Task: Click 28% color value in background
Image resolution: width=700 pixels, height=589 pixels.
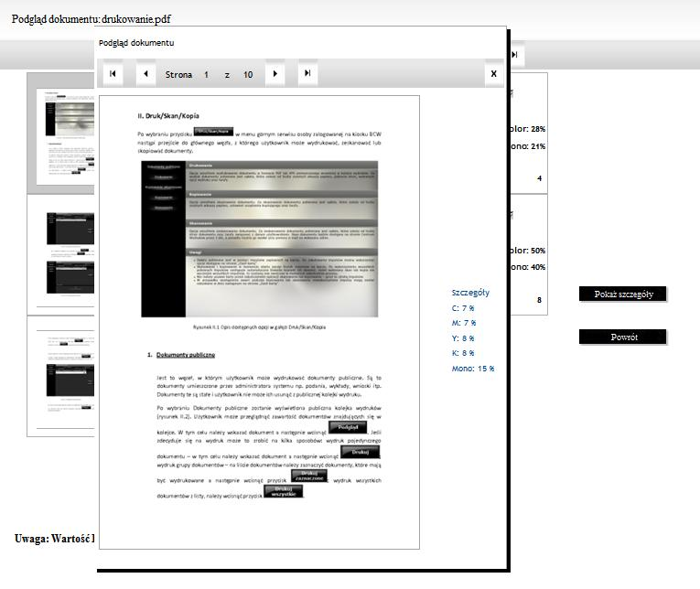Action: point(538,129)
